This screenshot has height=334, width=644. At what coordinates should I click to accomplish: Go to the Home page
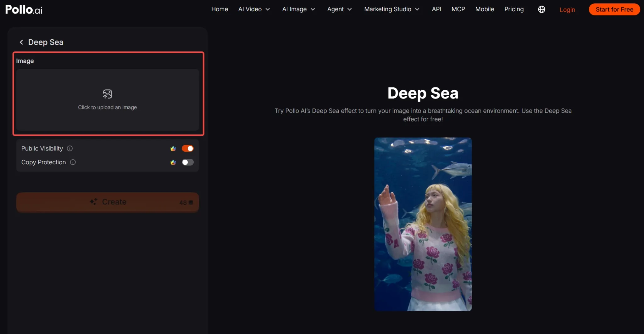tap(219, 9)
